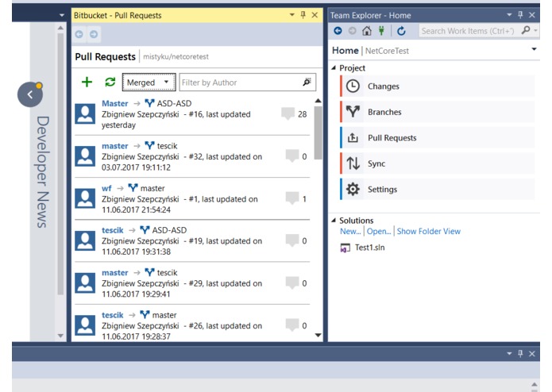Screen dimensions: 552x392
Task: Close the Bitbucket Pull Requests panel
Action: pos(315,15)
